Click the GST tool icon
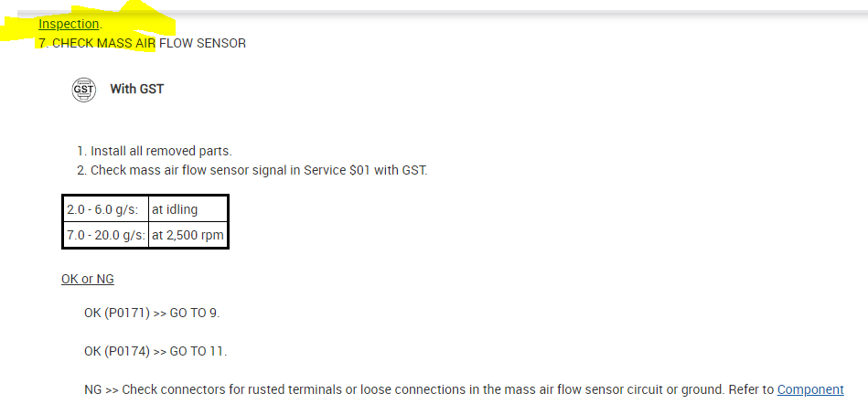 (83, 90)
